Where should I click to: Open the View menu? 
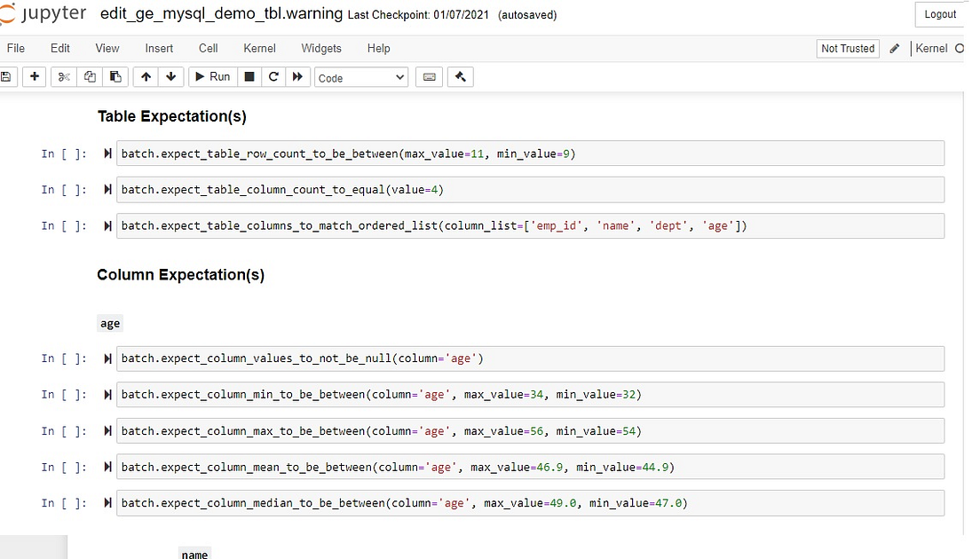point(107,48)
